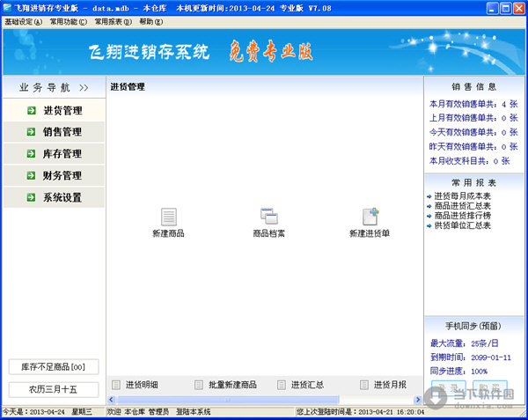Collapse the 业务导航 panel using the chevrons
Screen dimensions: 528x420
[x=84, y=88]
